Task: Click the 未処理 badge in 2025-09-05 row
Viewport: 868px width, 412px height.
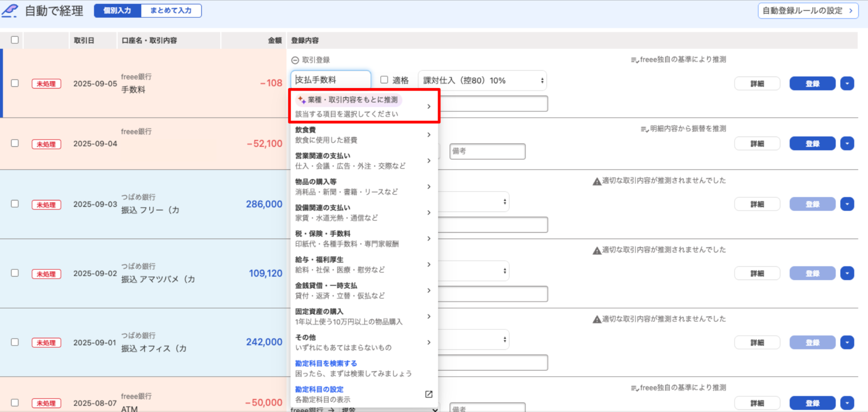Action: (x=46, y=84)
